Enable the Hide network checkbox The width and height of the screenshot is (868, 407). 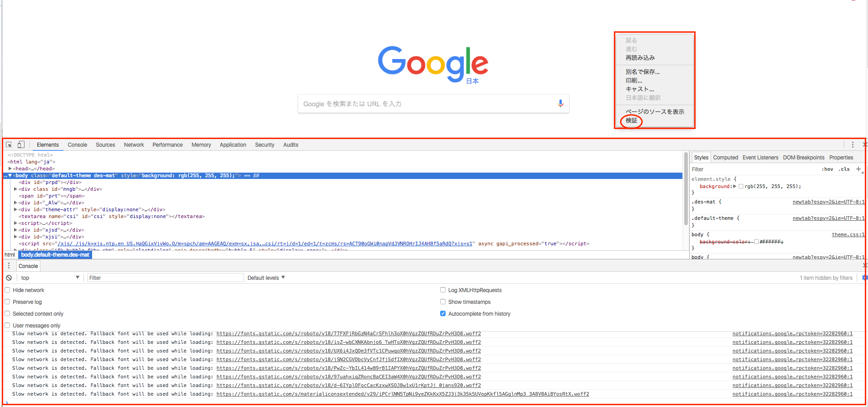pos(7,290)
